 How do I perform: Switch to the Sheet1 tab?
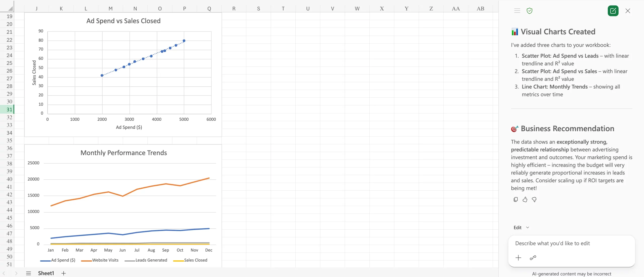pyautogui.click(x=46, y=273)
